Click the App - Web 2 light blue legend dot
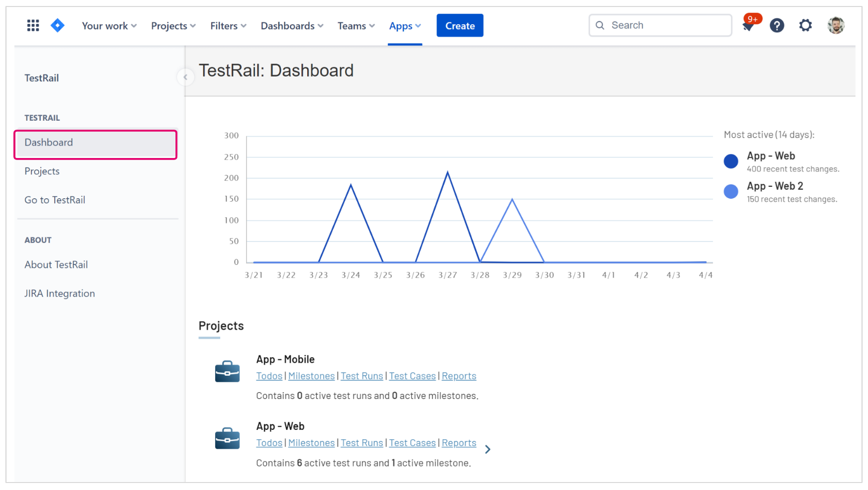This screenshot has height=490, width=868. 730,191
